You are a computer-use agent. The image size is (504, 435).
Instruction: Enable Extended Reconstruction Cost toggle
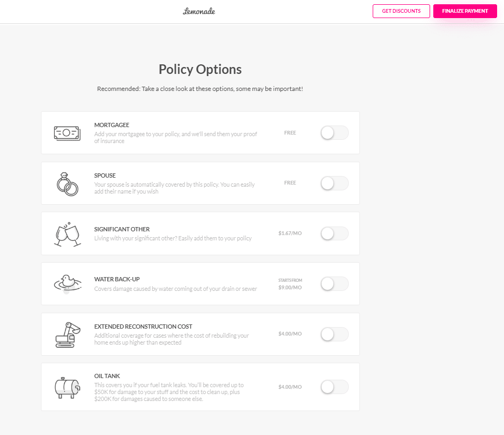(334, 334)
